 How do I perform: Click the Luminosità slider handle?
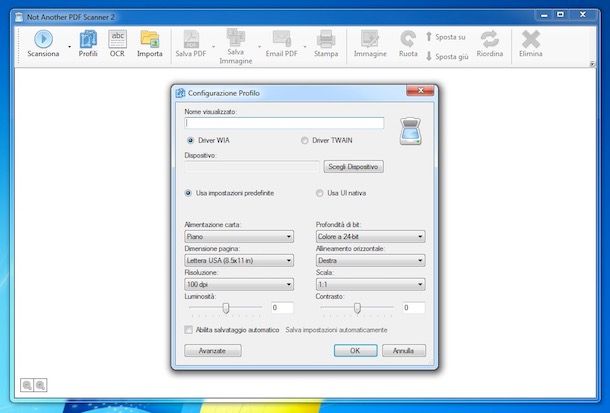click(x=226, y=308)
